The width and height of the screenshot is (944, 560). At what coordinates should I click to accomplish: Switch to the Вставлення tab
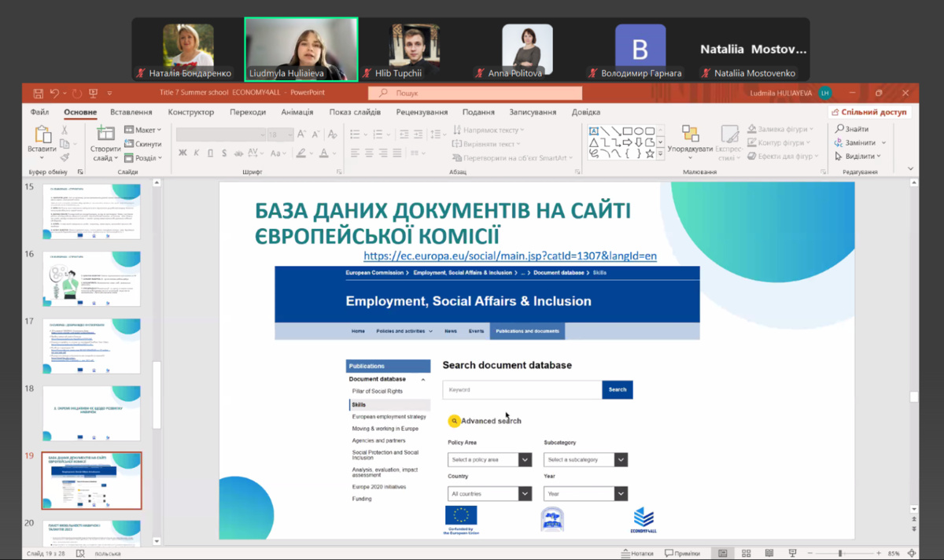(x=131, y=112)
